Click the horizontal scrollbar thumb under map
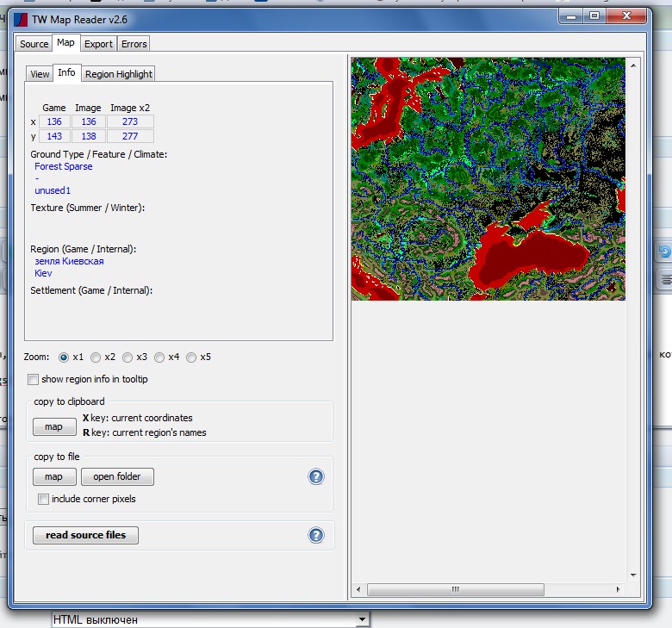The image size is (672, 628). [x=456, y=589]
